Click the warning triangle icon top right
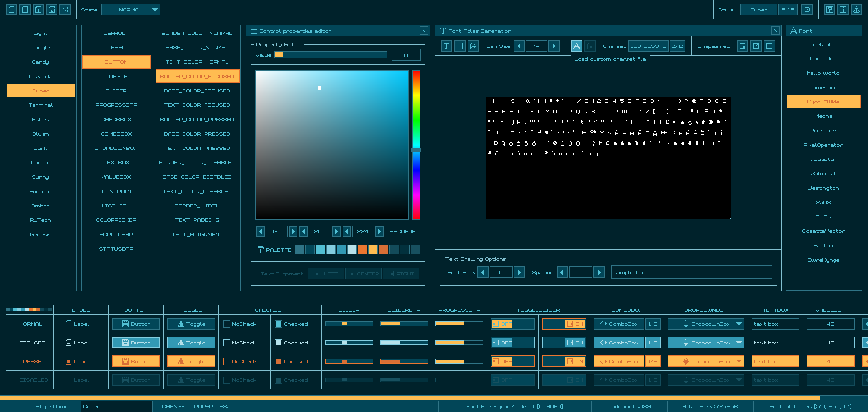The image size is (868, 412). 857,10
